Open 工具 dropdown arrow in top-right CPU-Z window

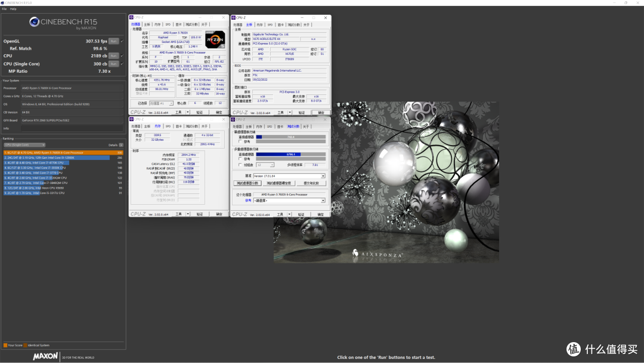coord(290,112)
